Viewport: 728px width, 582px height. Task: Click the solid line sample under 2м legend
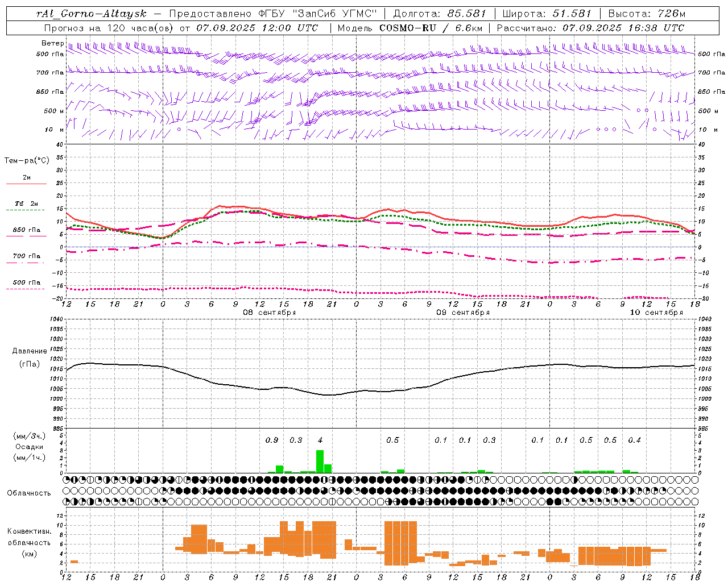(27, 184)
